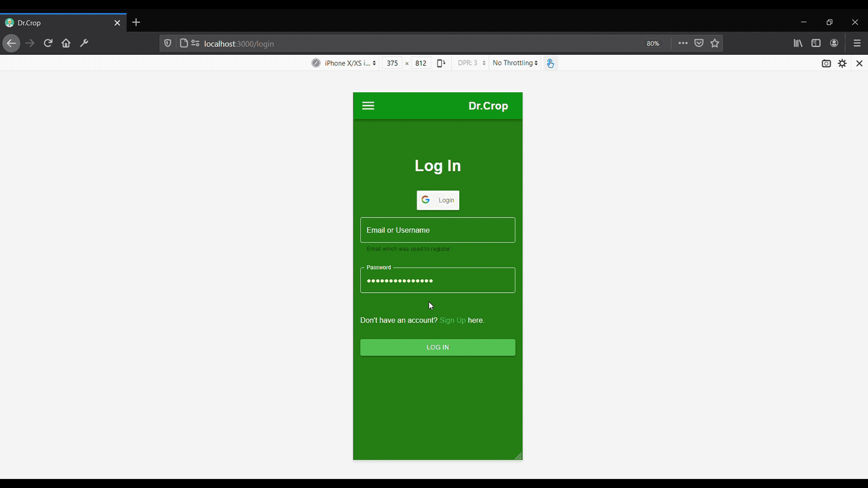The width and height of the screenshot is (868, 488).
Task: Open developer tools wrench icon
Action: pos(84,43)
